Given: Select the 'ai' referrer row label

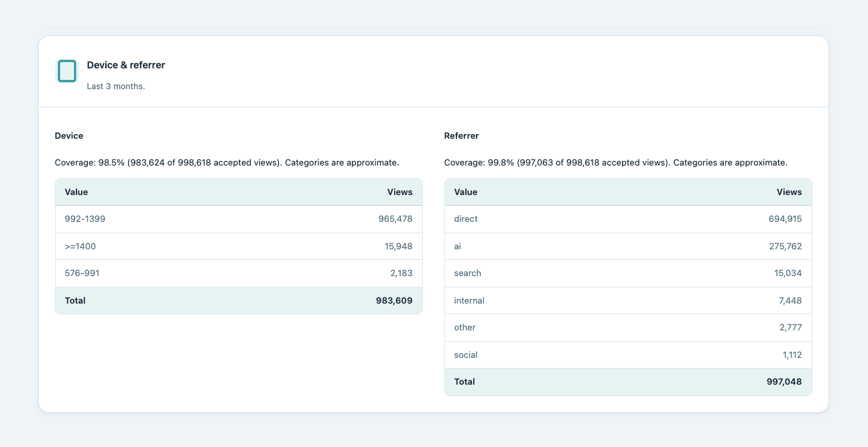Looking at the screenshot, I should [458, 246].
